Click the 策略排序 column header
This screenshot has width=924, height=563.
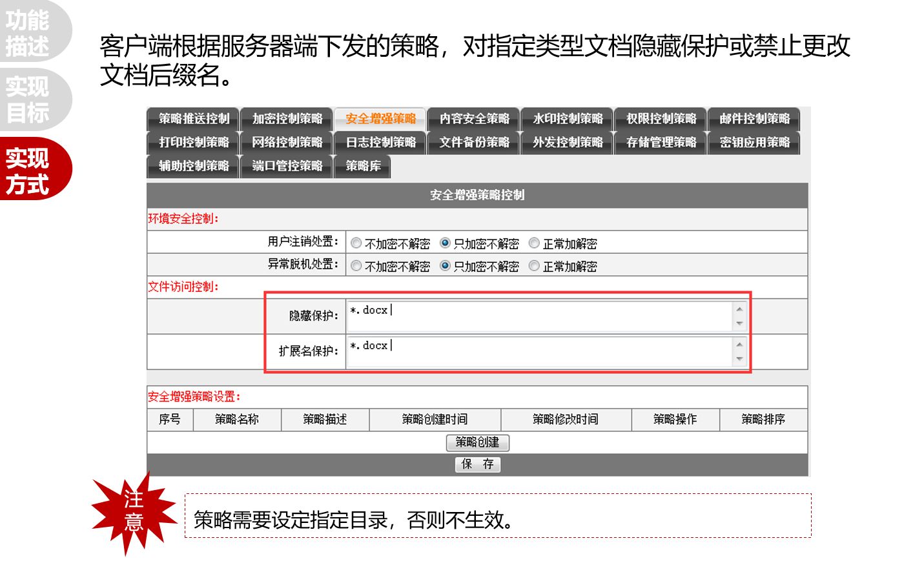[x=763, y=420]
